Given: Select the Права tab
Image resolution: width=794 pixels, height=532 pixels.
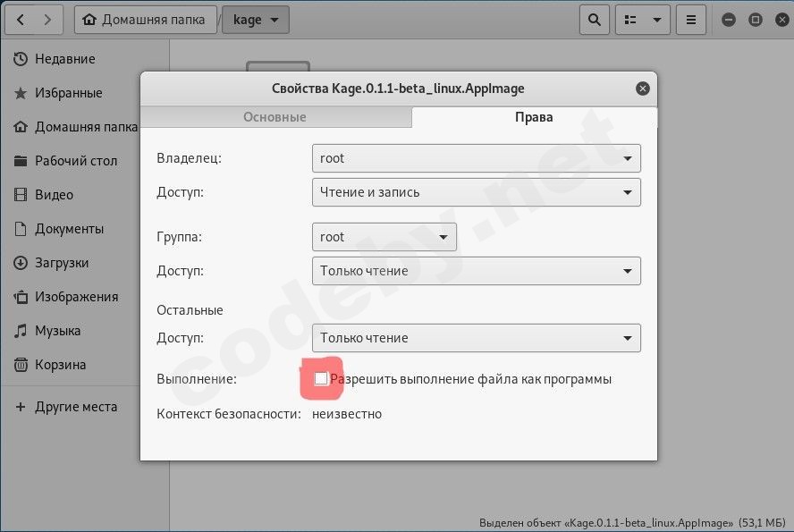Looking at the screenshot, I should coord(534,117).
